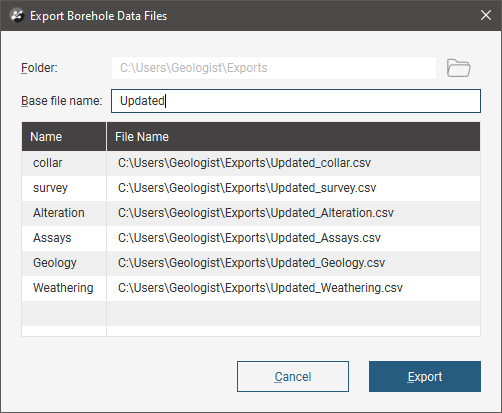Click the Updated_survey.csv file path cell

(x=293, y=188)
